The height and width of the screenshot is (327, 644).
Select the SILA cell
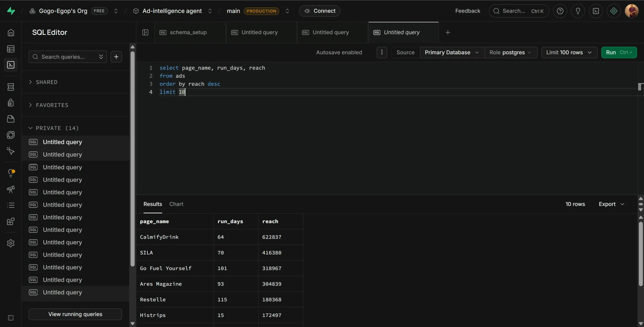[x=175, y=253]
